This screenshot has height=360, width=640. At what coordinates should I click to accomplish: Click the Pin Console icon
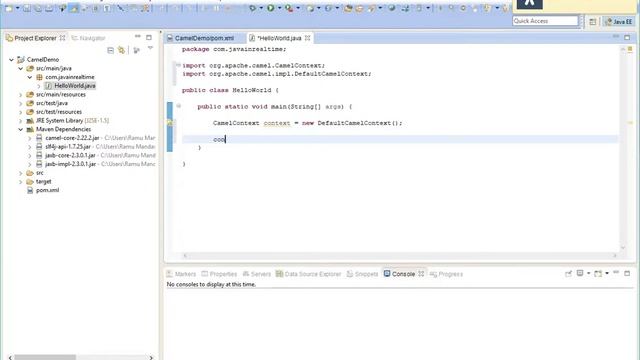(x=568, y=273)
